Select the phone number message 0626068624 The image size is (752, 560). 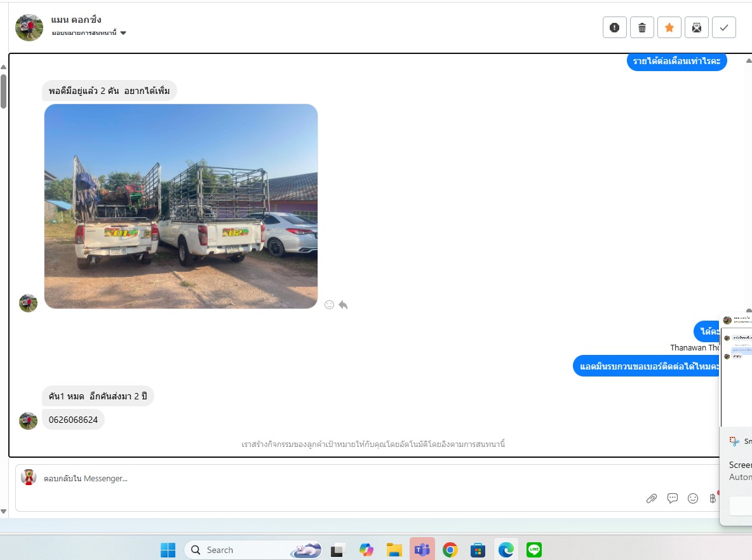coord(74,420)
